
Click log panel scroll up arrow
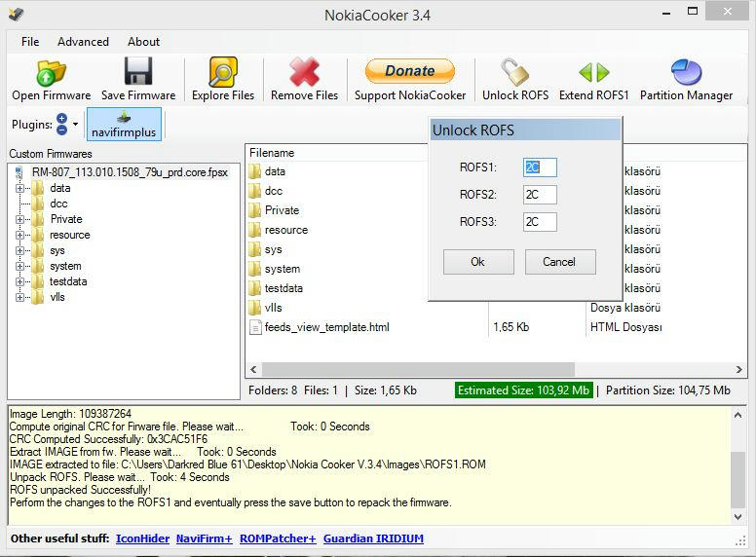[x=737, y=416]
